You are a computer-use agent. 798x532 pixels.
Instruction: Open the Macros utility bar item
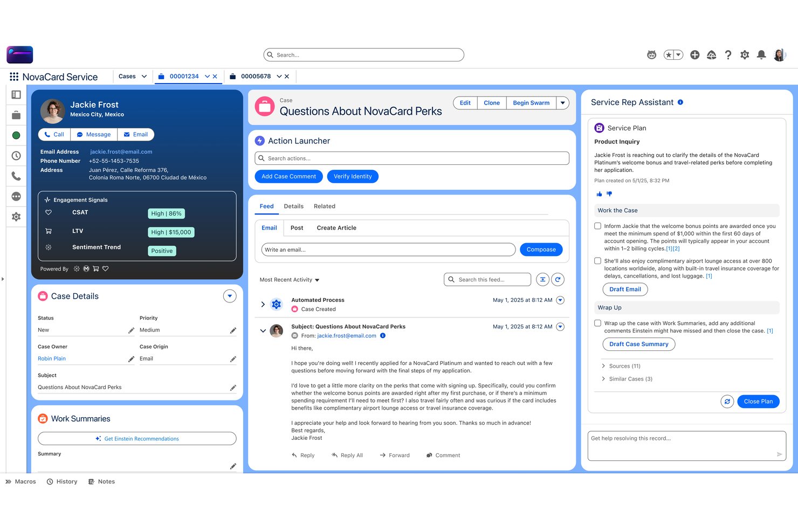21,482
